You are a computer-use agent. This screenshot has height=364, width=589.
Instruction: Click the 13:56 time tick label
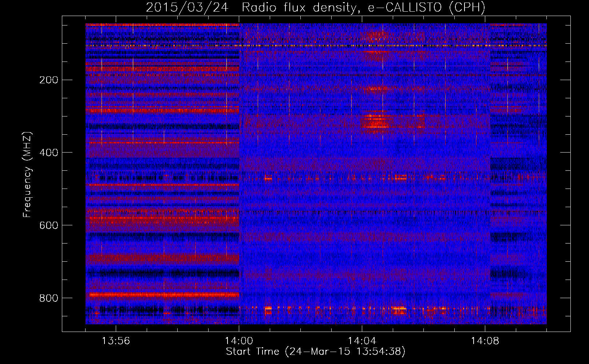coord(116,341)
